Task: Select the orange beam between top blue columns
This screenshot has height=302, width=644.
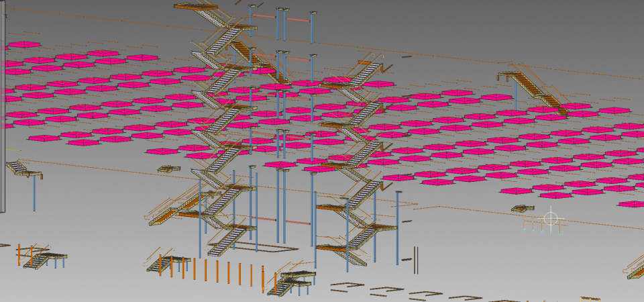Action: point(299,19)
